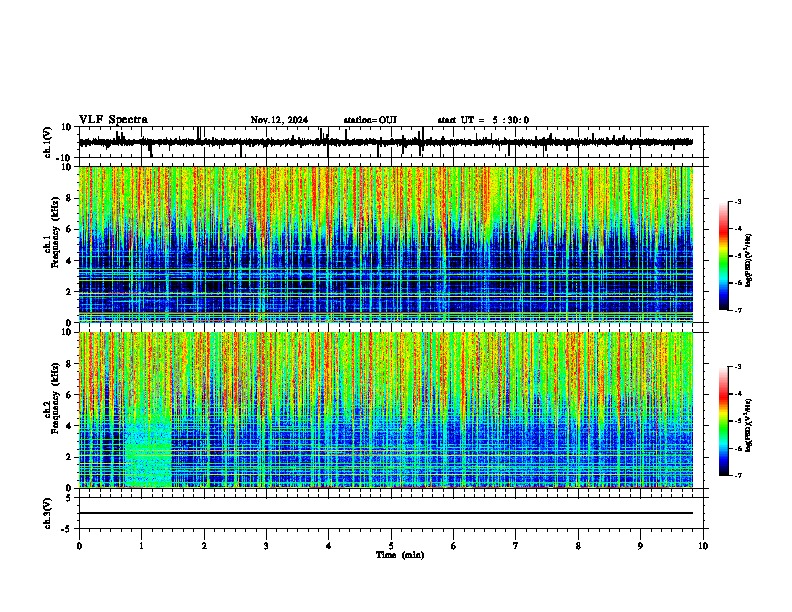Click the time axis tick label "5"
The image size is (792, 612).
[x=391, y=546]
